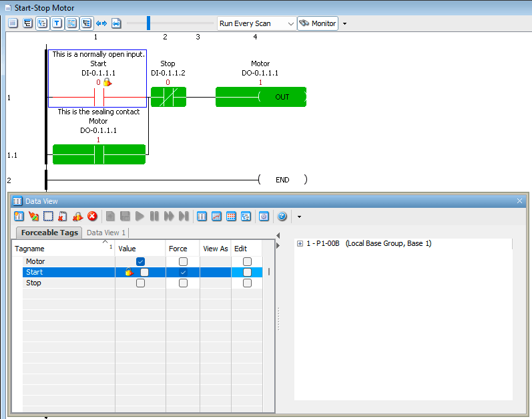532x419 pixels.
Task: Click the Monitor button in the ladder toolbar
Action: (x=317, y=23)
